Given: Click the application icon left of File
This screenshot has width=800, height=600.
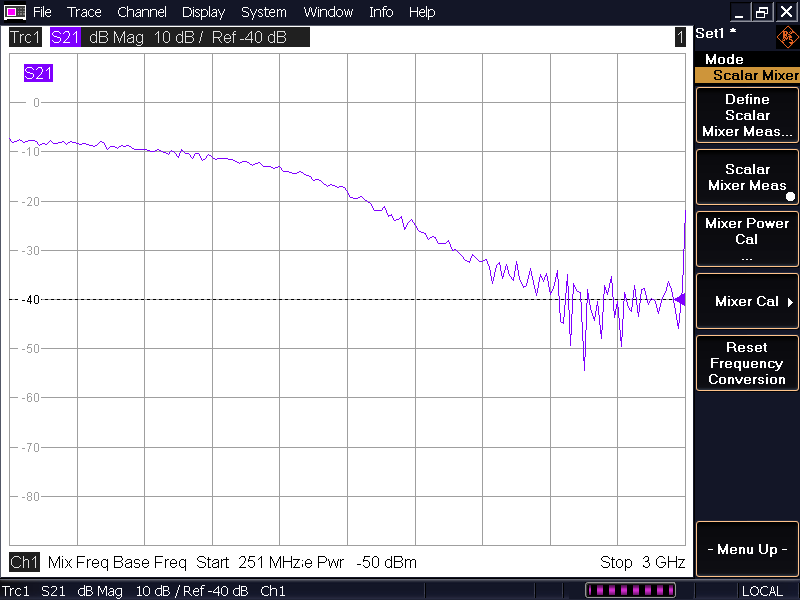Looking at the screenshot, I should click(14, 12).
